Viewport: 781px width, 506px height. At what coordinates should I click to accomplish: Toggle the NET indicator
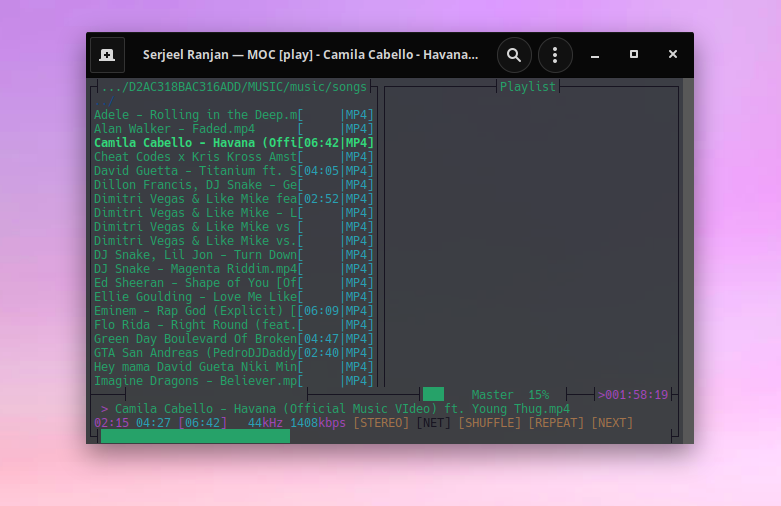pyautogui.click(x=433, y=423)
